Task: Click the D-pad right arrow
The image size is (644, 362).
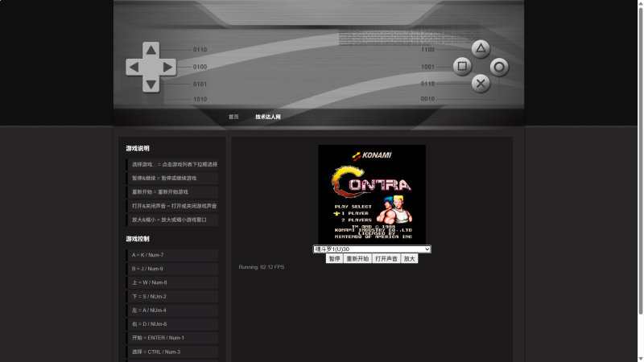Action: click(167, 67)
